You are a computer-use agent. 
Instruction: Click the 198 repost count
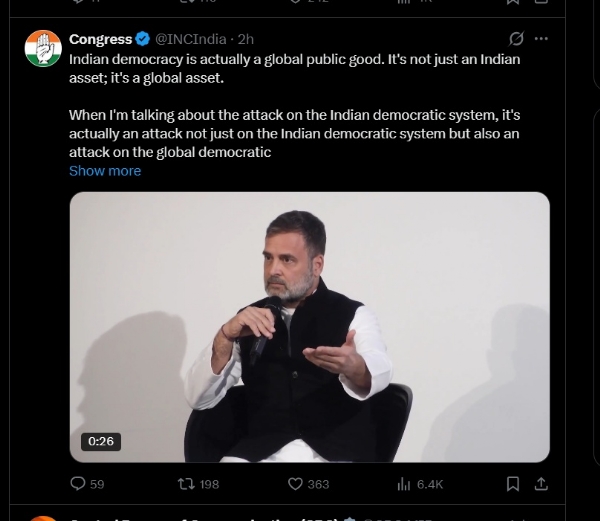pos(209,484)
